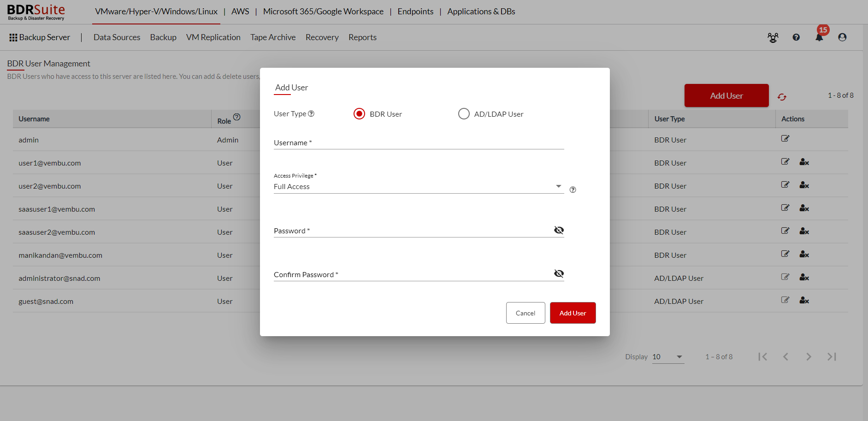The height and width of the screenshot is (421, 868).
Task: Select the AD/LDAP User radio button
Action: [464, 113]
